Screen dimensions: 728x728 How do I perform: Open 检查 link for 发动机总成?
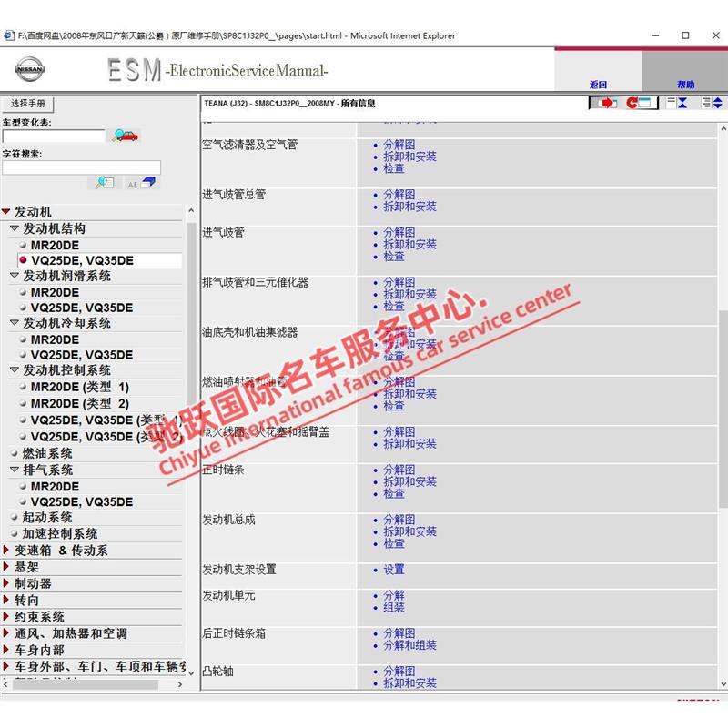pyautogui.click(x=394, y=543)
